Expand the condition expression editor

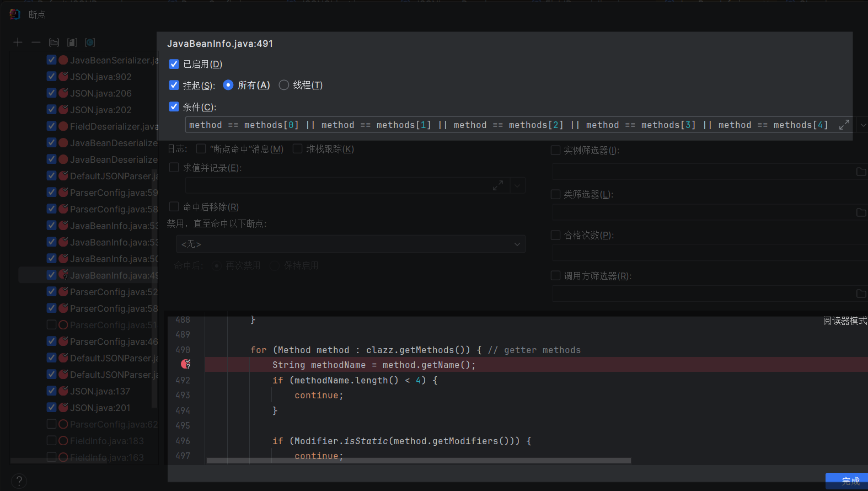pyautogui.click(x=844, y=125)
